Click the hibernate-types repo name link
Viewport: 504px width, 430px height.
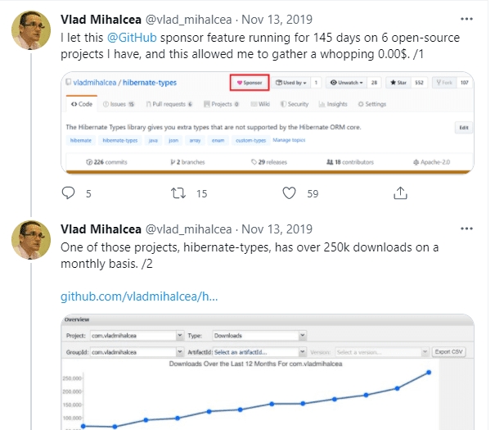150,83
